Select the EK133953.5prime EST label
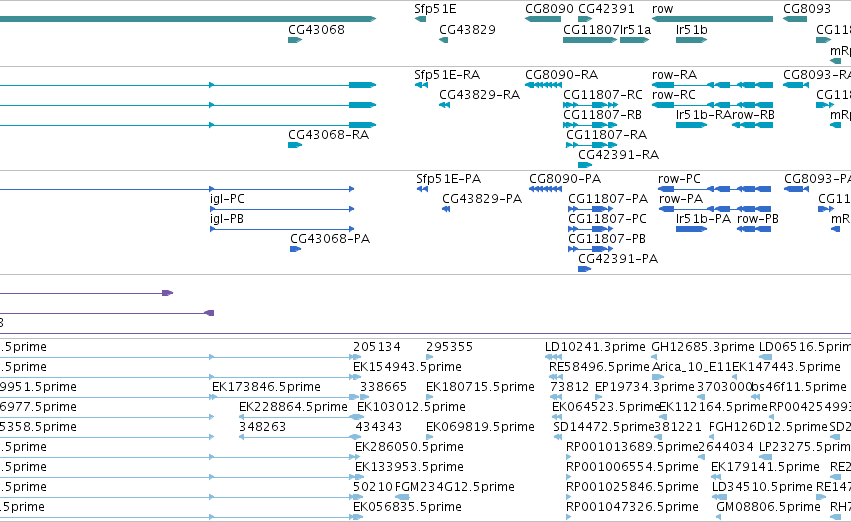The height and width of the screenshot is (522, 851). (x=409, y=467)
